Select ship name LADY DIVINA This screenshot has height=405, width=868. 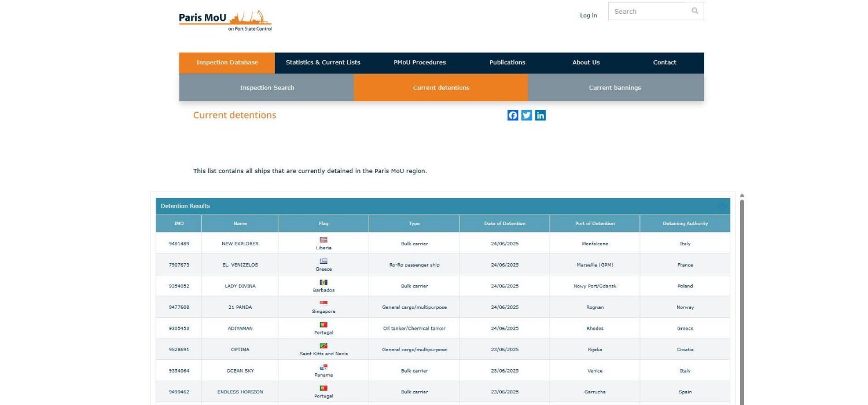[x=240, y=286]
